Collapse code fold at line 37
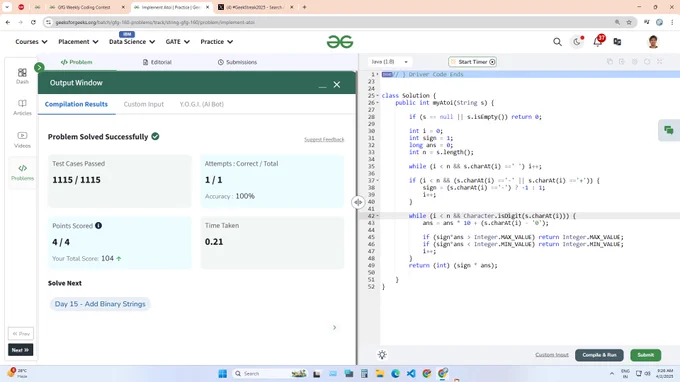This screenshot has height=382, width=680. 377,180
